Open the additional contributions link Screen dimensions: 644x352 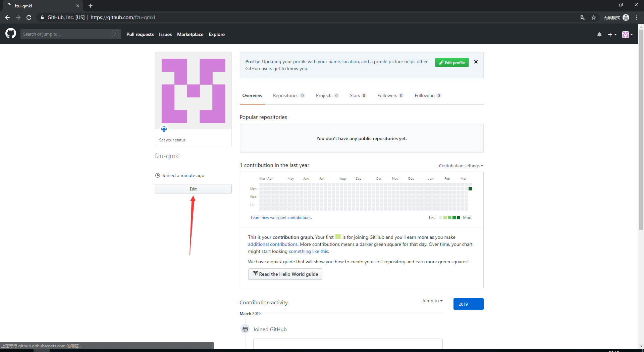(273, 244)
